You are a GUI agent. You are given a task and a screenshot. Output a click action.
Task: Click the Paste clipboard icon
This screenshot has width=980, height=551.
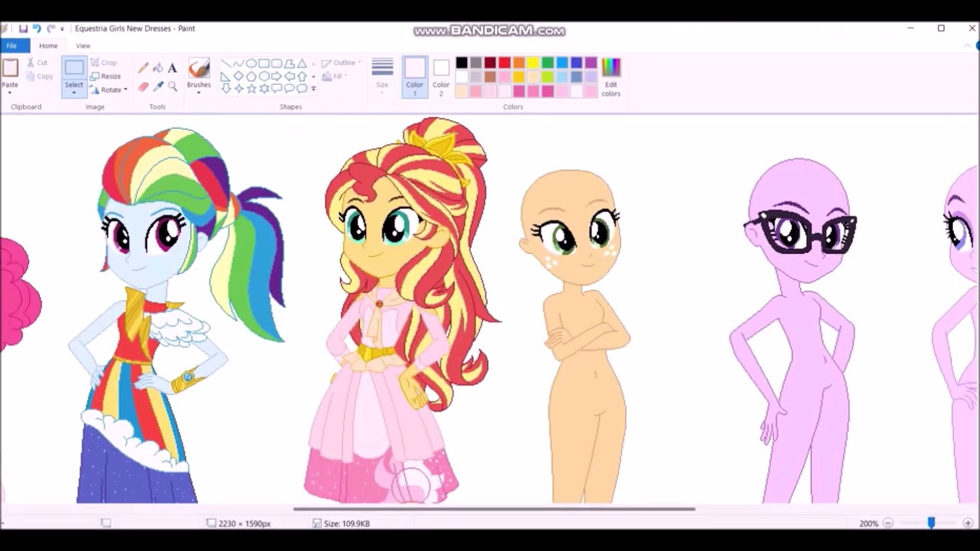point(10,67)
